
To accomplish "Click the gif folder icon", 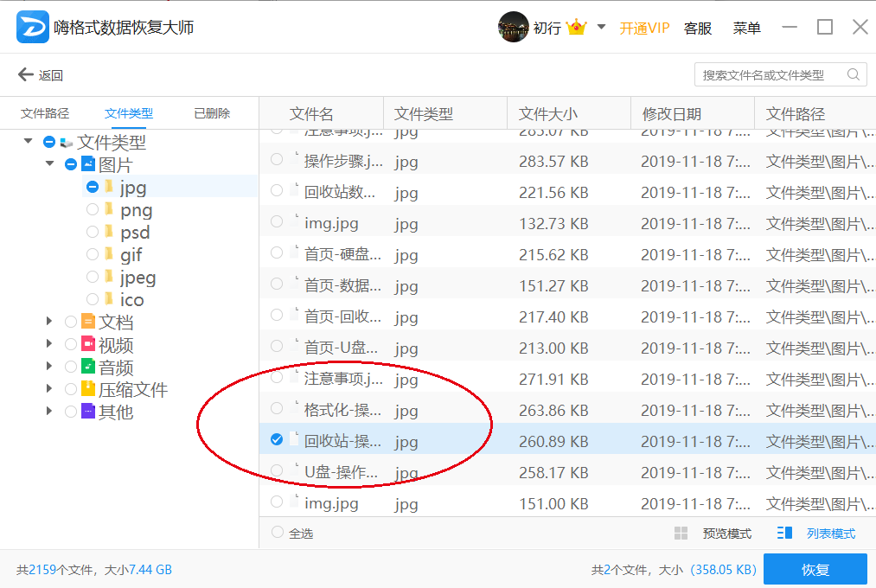I will point(110,253).
